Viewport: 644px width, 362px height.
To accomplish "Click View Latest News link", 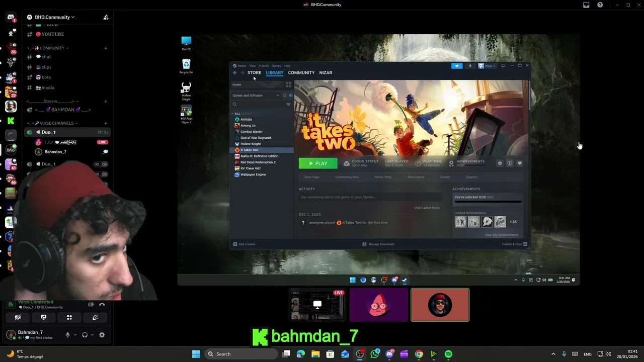I will [427, 208].
